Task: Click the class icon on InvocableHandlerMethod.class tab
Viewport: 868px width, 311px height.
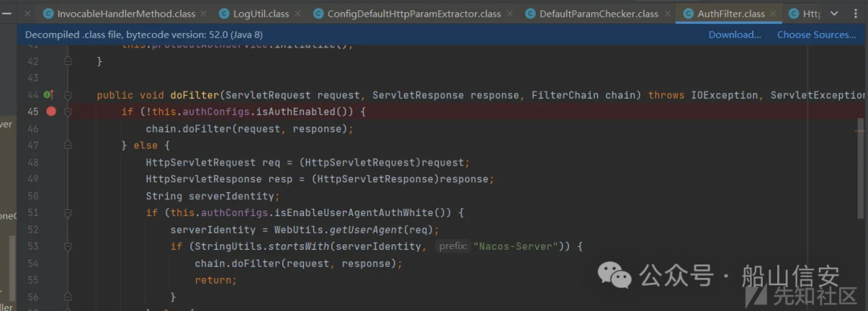Action: (49, 14)
